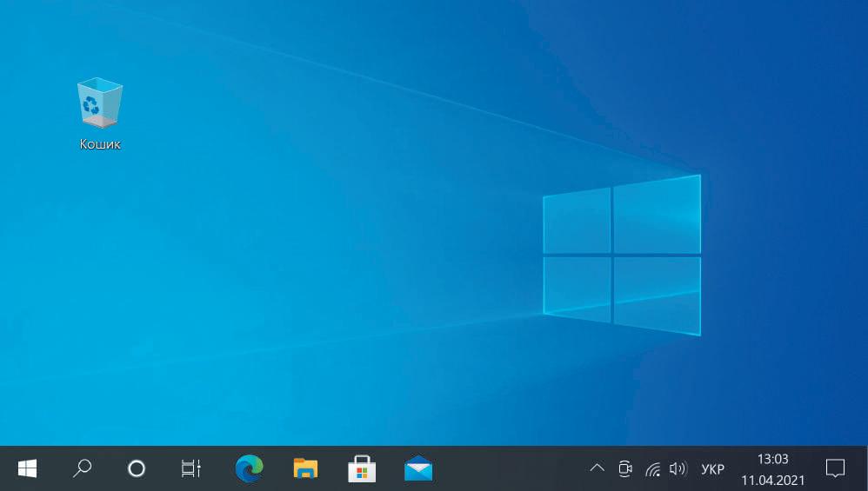Open the Windows Start menu

pos(27,469)
